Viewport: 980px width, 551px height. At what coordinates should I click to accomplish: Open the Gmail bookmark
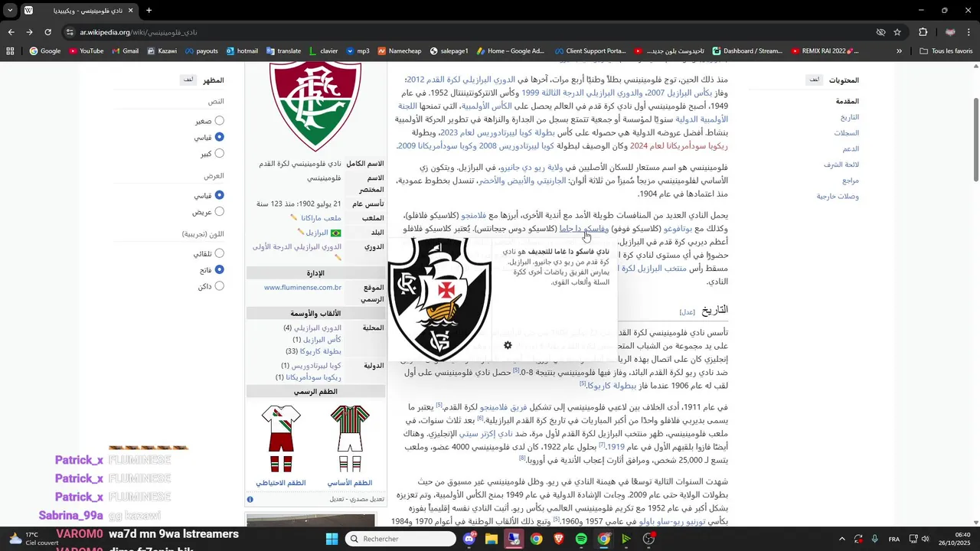[125, 51]
